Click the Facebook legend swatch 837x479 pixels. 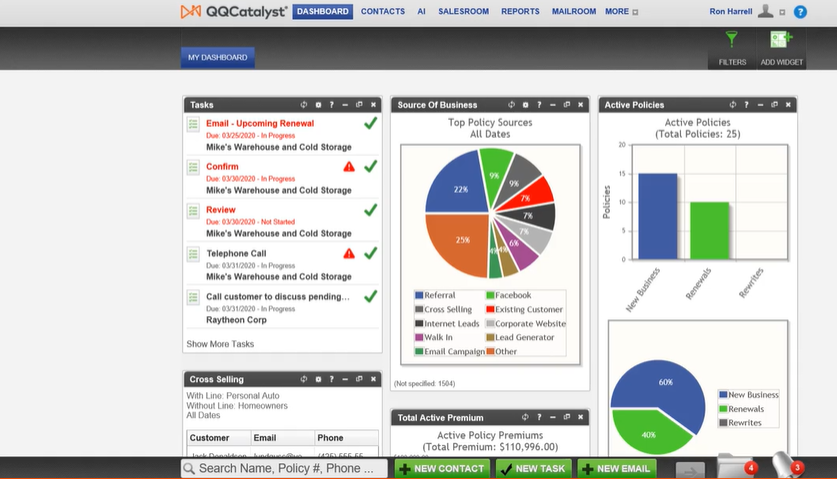coord(490,295)
